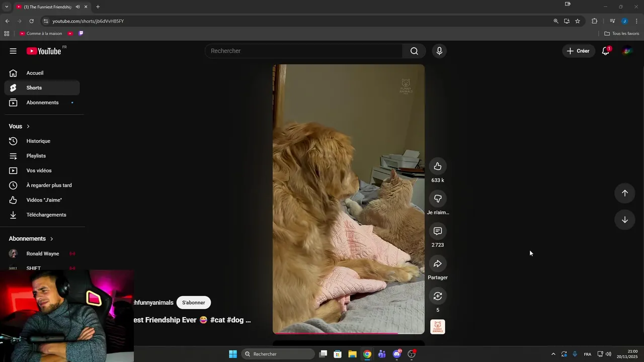The image size is (644, 362).
Task: Expand the Abonnements section chevron
Action: pos(51,239)
